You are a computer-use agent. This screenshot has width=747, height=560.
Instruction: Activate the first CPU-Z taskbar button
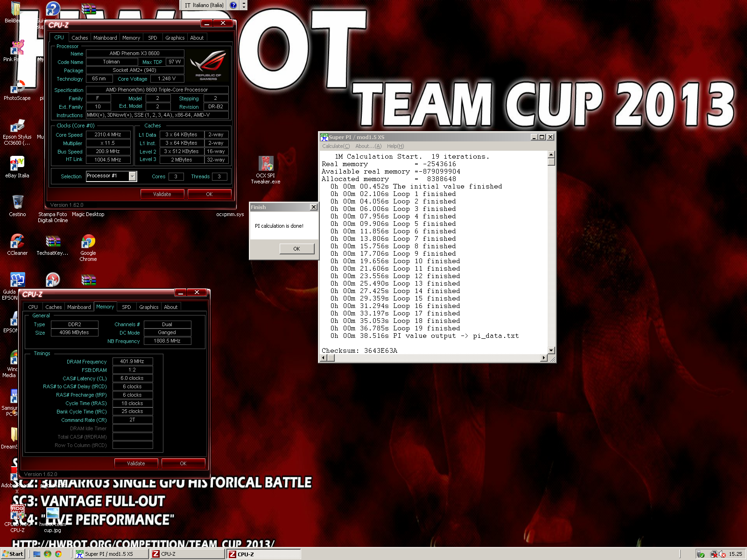187,554
